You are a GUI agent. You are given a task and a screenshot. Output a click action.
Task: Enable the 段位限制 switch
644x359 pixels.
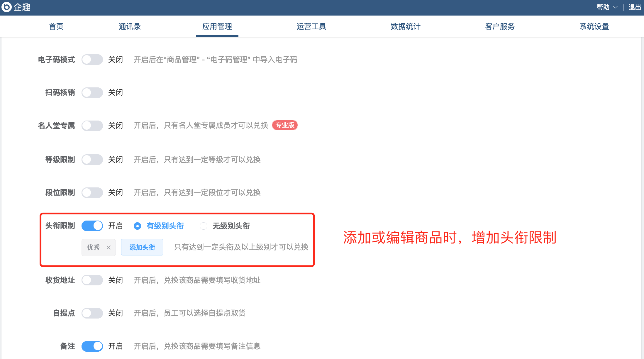pyautogui.click(x=92, y=193)
